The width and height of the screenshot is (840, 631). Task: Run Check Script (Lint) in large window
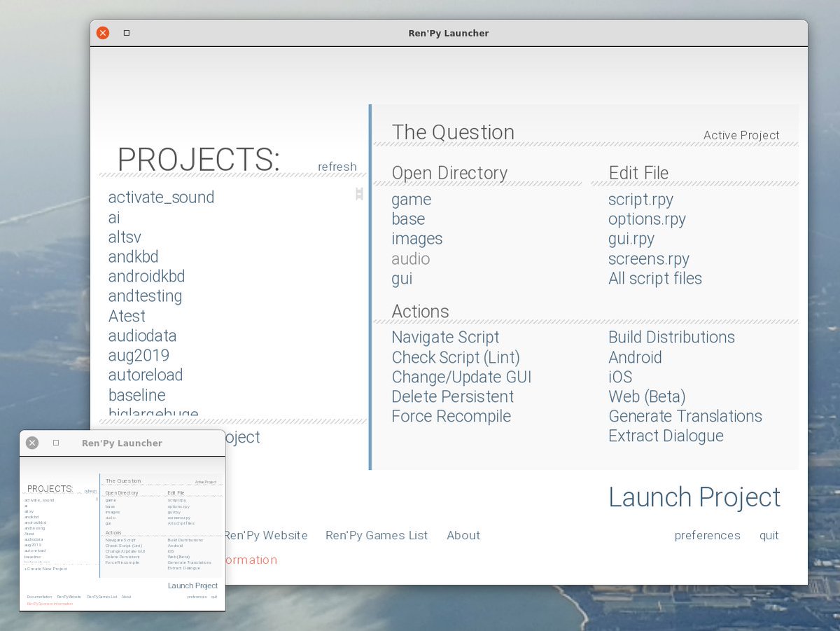456,357
